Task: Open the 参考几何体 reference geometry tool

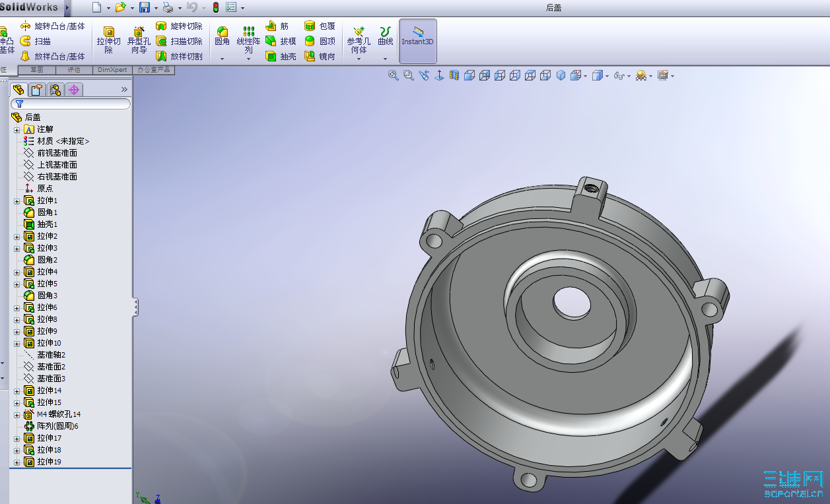Action: tap(359, 40)
